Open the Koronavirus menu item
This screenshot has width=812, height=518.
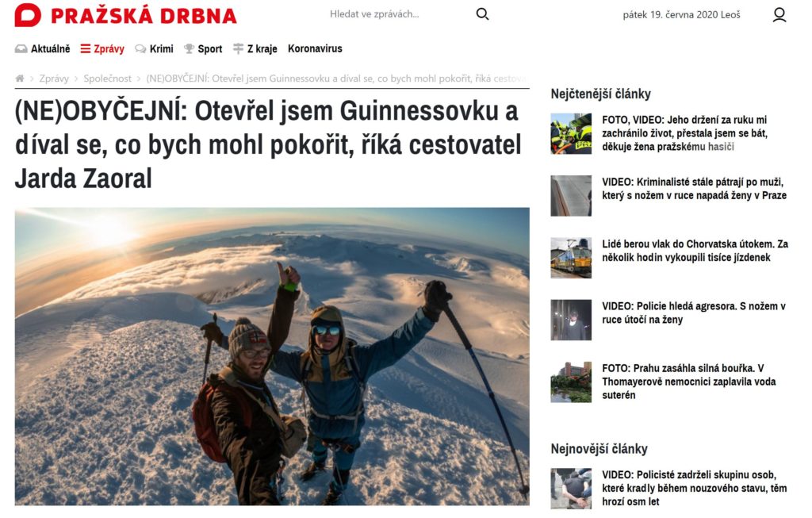click(315, 48)
